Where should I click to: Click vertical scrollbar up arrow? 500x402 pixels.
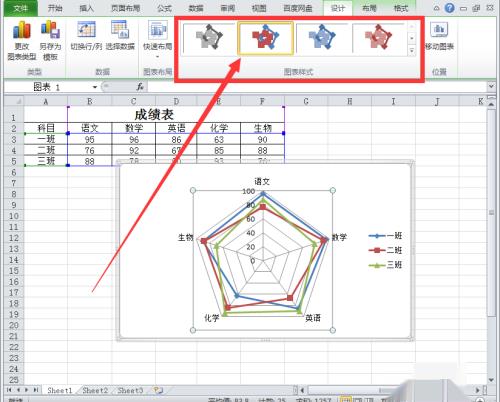(491, 104)
